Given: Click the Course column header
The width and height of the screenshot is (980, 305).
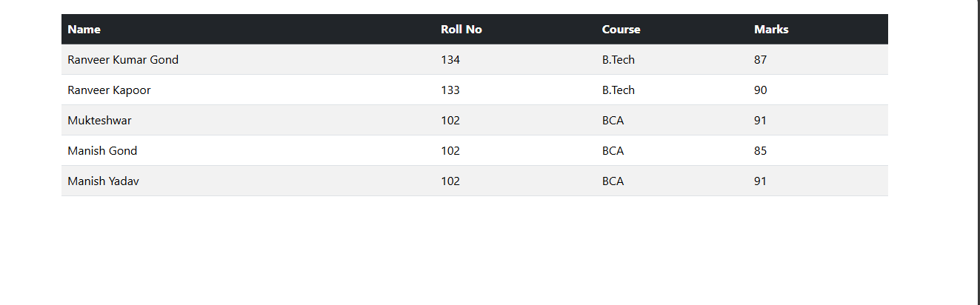Looking at the screenshot, I should [x=621, y=30].
